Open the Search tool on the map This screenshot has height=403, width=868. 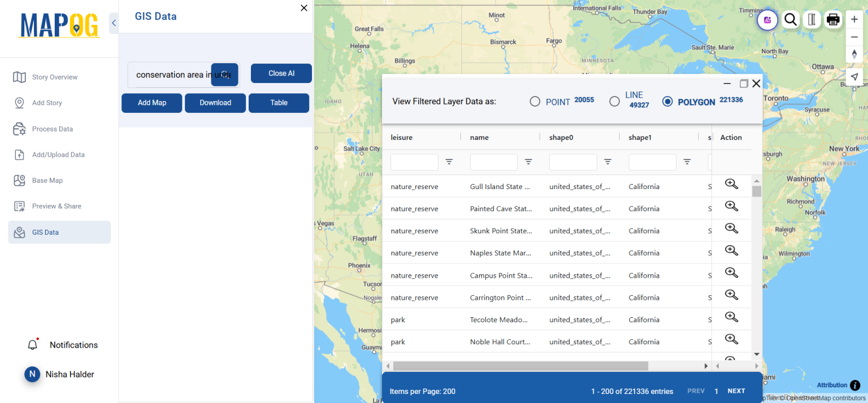(790, 20)
